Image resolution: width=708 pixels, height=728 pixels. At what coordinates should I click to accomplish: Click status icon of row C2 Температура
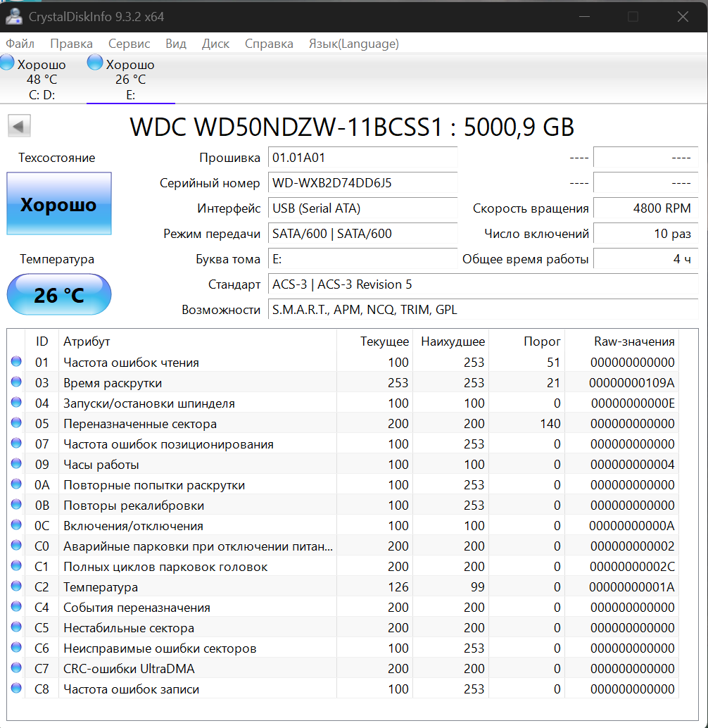coord(16,586)
